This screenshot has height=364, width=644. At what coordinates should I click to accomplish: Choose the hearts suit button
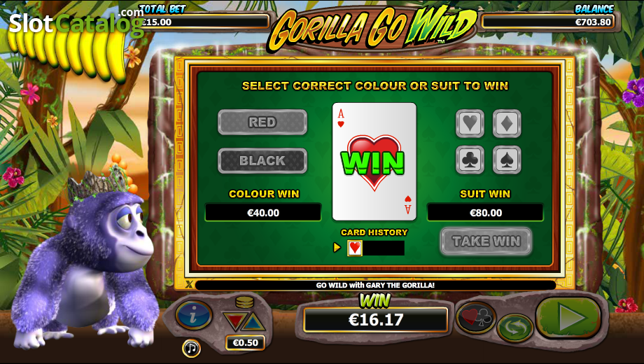click(470, 123)
